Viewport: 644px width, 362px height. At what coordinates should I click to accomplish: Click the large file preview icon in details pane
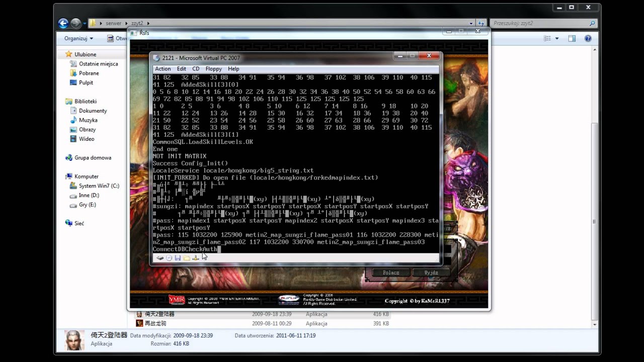click(74, 340)
